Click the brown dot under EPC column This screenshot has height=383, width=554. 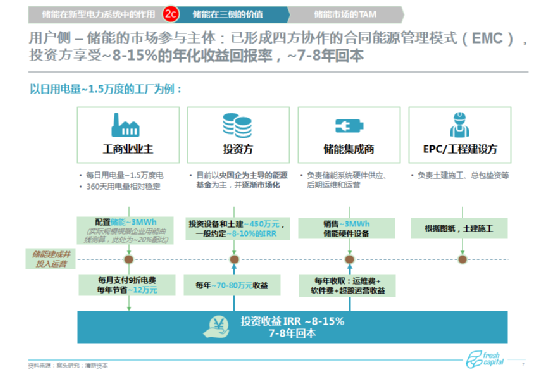(462, 259)
